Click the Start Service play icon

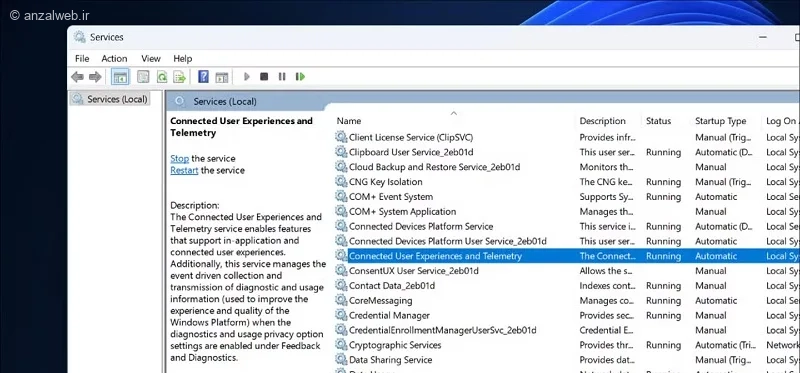click(247, 77)
